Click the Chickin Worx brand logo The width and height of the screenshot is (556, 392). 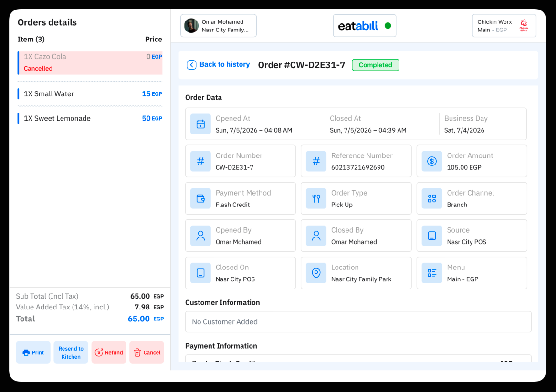click(524, 26)
